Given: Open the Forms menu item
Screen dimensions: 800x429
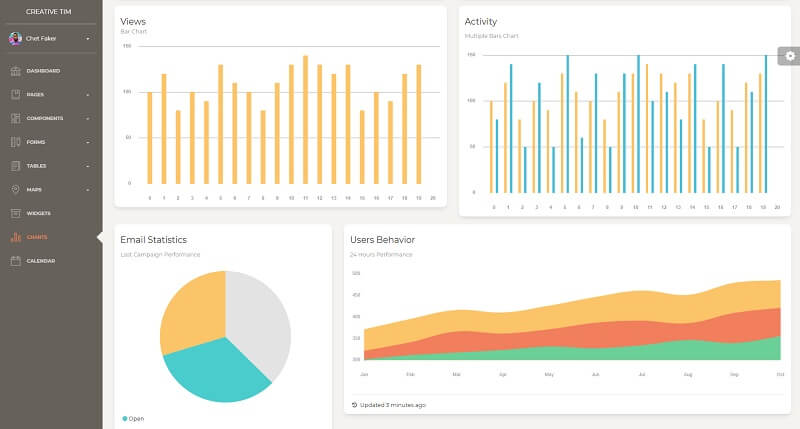Looking at the screenshot, I should (x=36, y=142).
